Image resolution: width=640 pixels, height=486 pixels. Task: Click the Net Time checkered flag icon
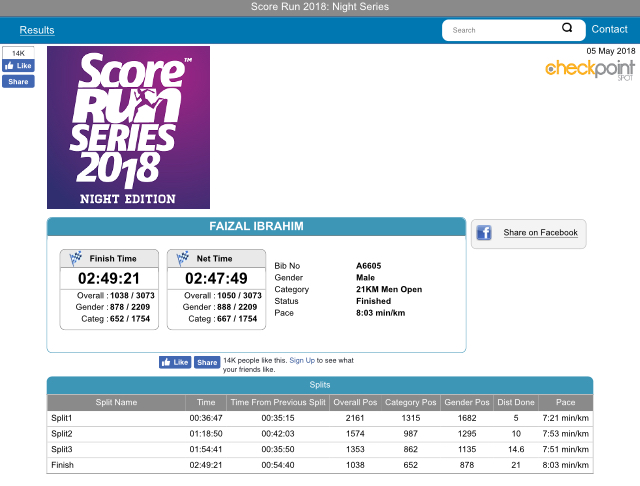tap(182, 258)
